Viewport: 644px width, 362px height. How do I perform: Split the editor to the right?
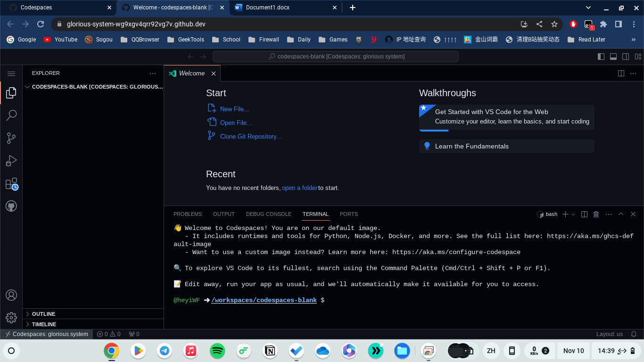point(621,74)
